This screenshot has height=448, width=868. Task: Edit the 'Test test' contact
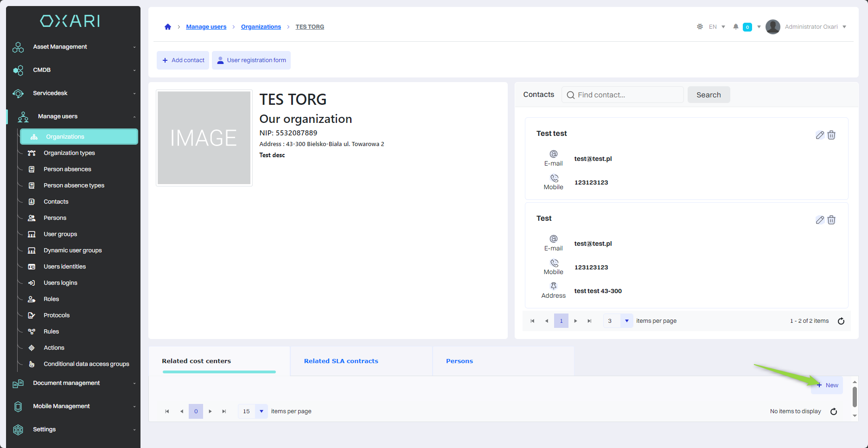coord(820,135)
